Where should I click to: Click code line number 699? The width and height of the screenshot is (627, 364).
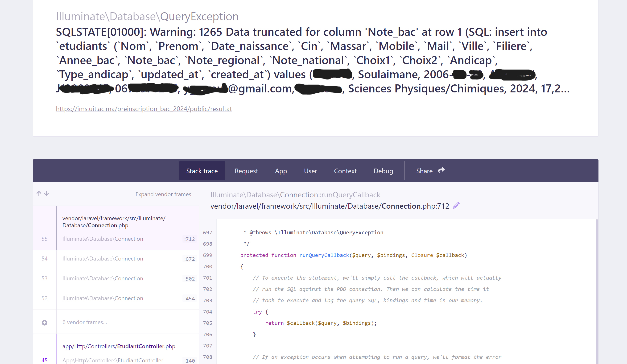(207, 255)
